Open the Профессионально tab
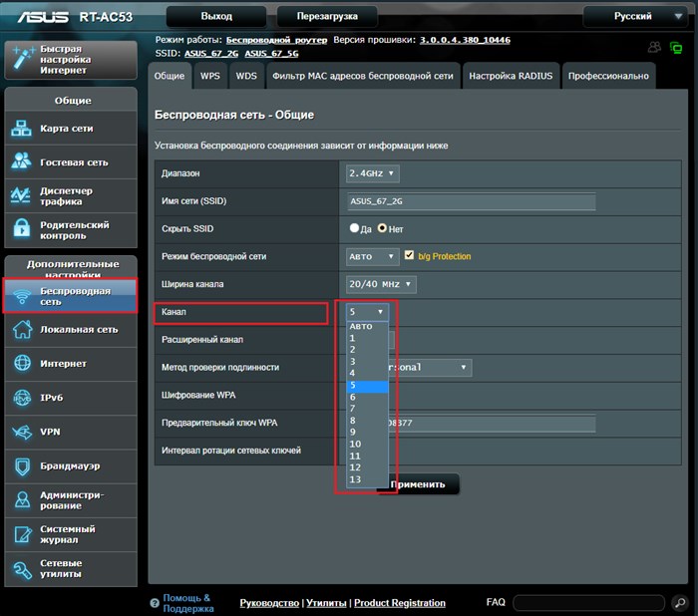The height and width of the screenshot is (616, 698). point(608,76)
